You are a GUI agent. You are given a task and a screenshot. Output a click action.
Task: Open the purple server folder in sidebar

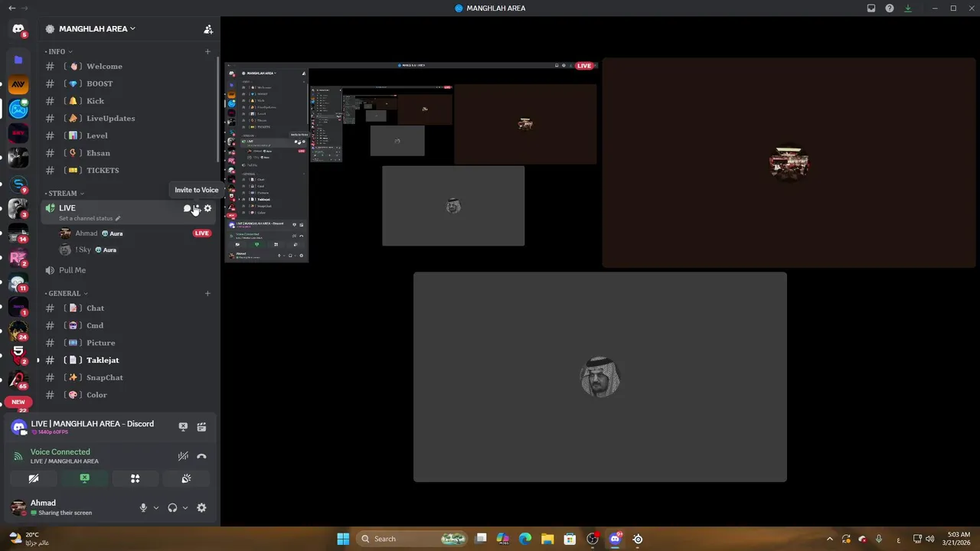tap(18, 59)
